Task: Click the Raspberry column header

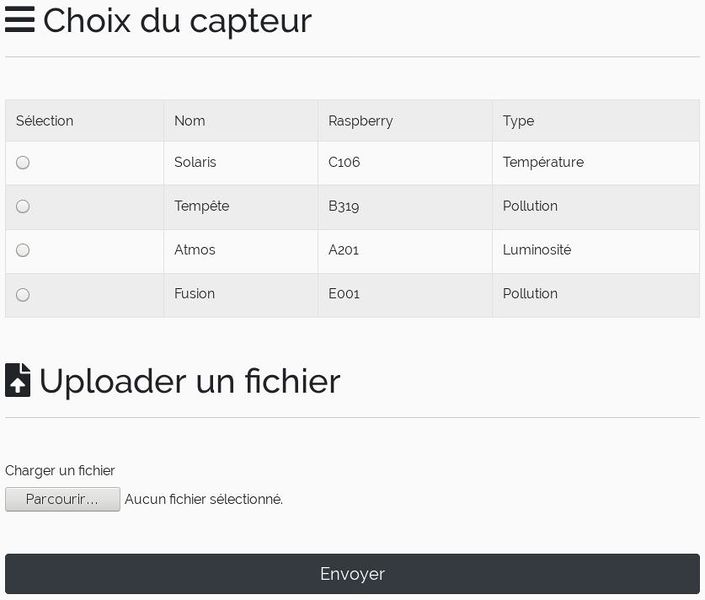Action: click(360, 121)
